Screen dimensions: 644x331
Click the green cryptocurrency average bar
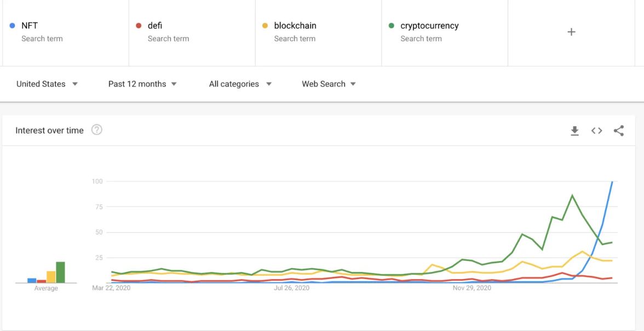pos(60,272)
